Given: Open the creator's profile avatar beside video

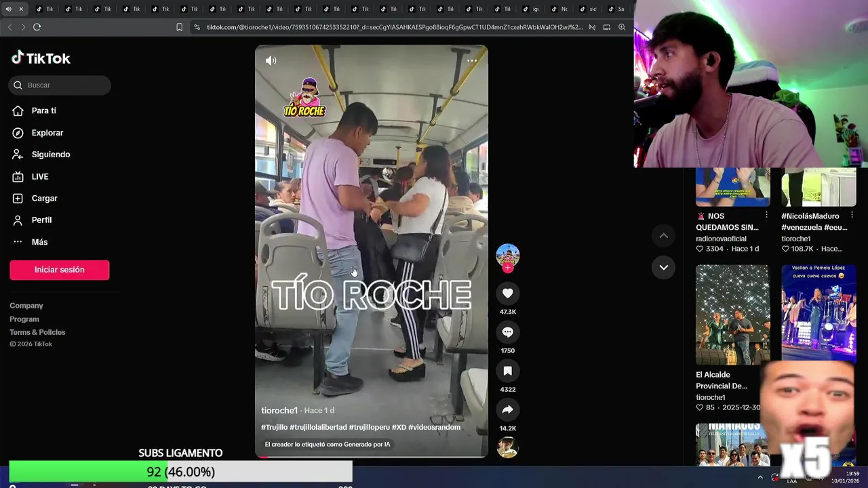Looking at the screenshot, I should pyautogui.click(x=508, y=255).
